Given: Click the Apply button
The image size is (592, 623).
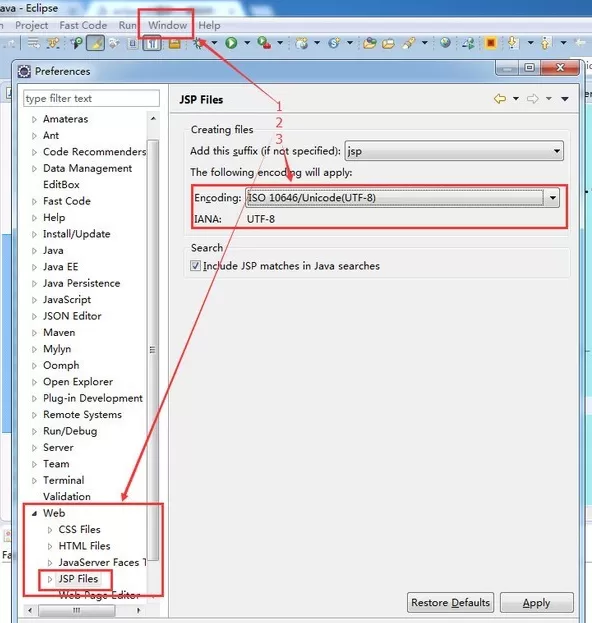Looking at the screenshot, I should 536,602.
